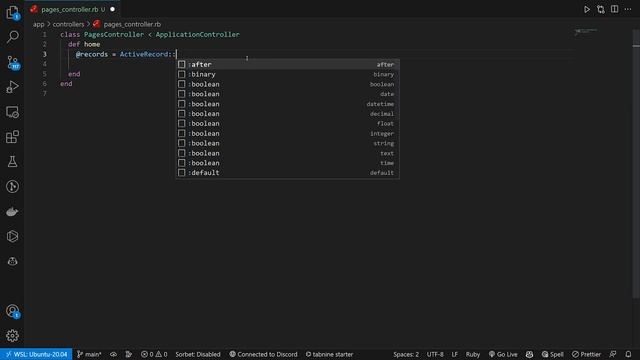
Task: Click the eye icon in status bar
Action: (x=113, y=354)
